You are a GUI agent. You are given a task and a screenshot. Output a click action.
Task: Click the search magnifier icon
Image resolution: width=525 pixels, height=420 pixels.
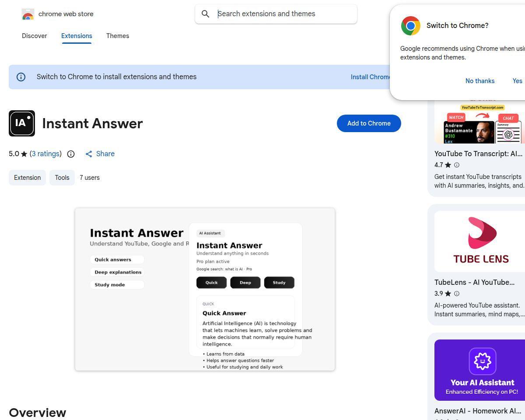(205, 14)
